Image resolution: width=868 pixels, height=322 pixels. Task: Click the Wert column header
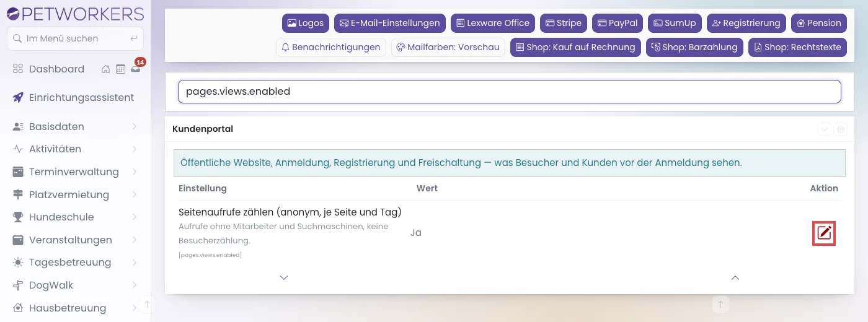click(427, 188)
